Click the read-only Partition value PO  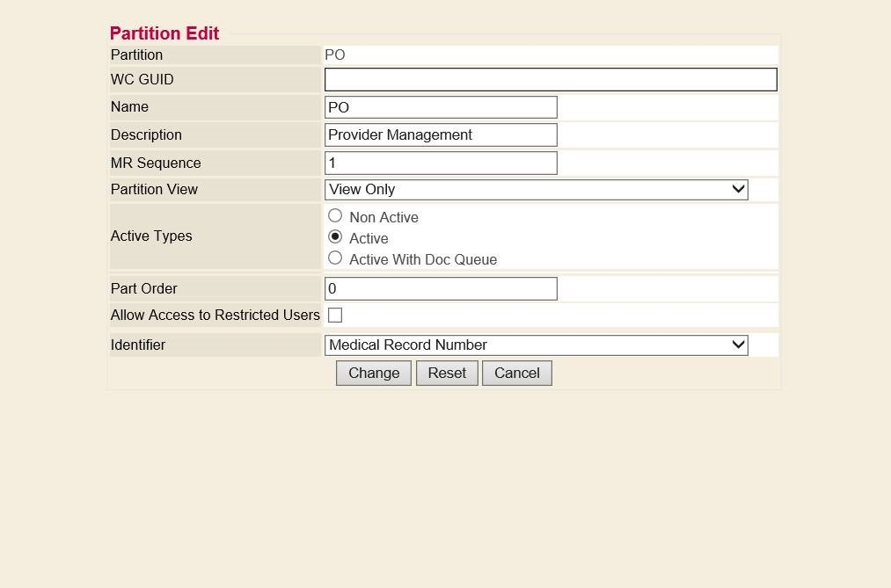335,55
